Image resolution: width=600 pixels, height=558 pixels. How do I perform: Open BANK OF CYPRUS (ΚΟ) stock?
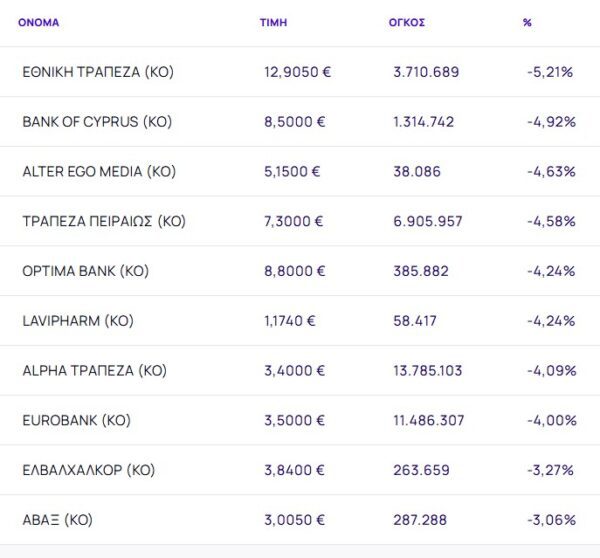pos(97,122)
